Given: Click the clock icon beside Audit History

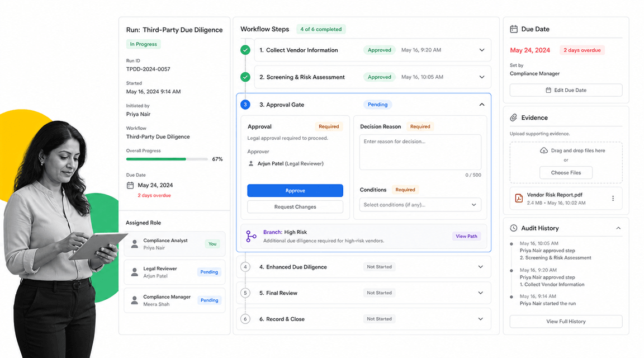Looking at the screenshot, I should [513, 228].
